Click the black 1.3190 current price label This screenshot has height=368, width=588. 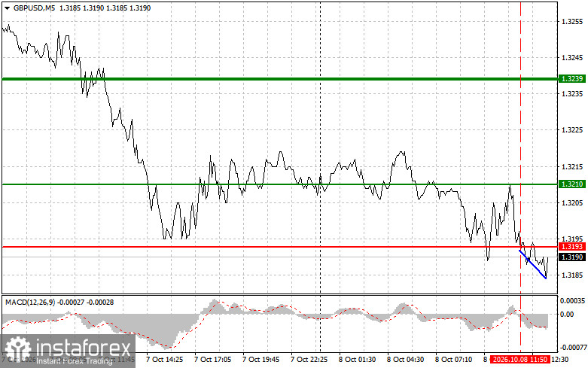(x=571, y=257)
